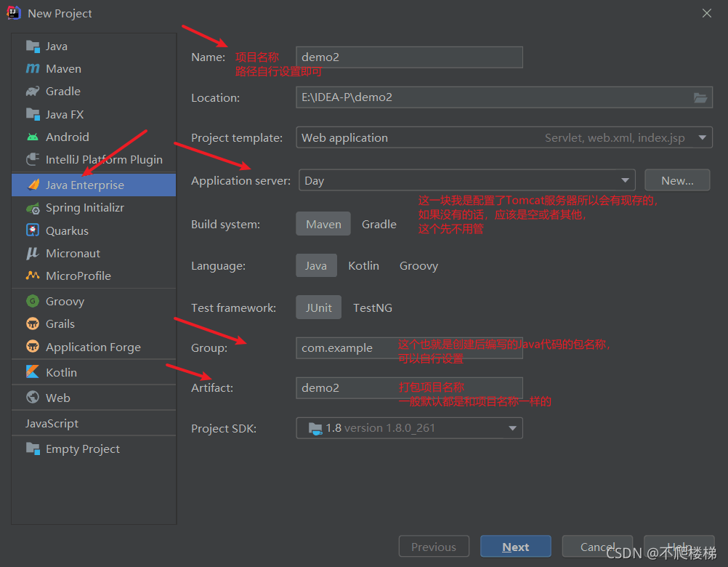Click the Gradle elephant icon
This screenshot has width=728, height=567.
(33, 92)
